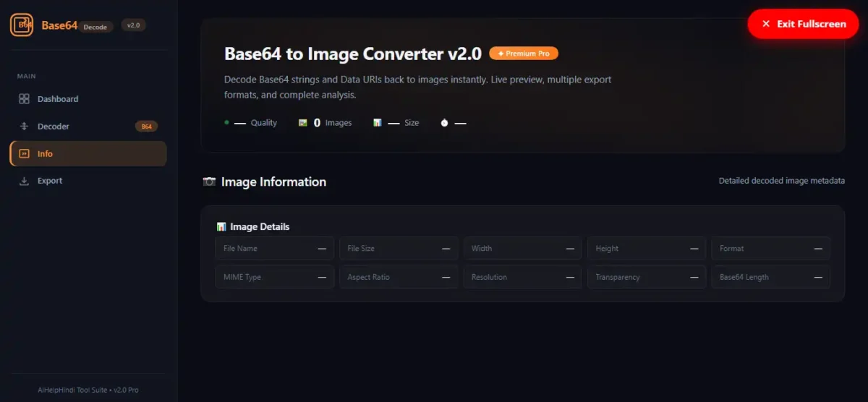Click the Size chart icon
Screen dimensions: 868x402
tap(378, 123)
